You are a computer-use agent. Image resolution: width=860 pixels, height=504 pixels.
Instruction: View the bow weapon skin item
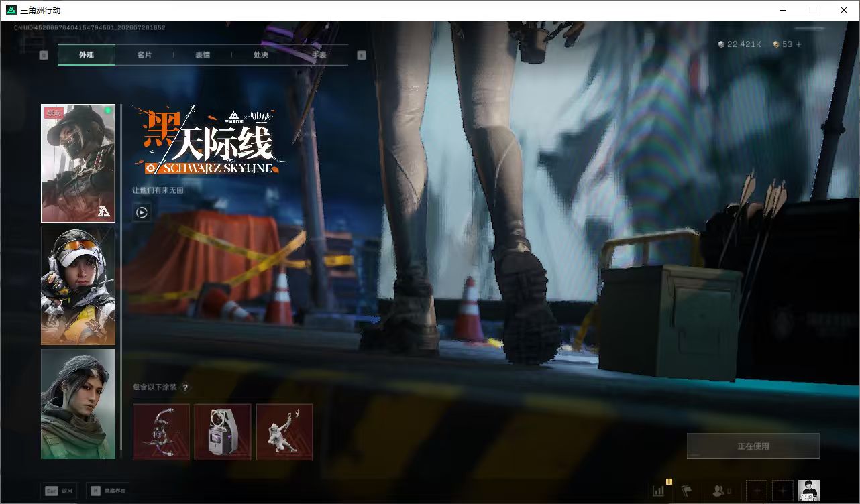[161, 432]
